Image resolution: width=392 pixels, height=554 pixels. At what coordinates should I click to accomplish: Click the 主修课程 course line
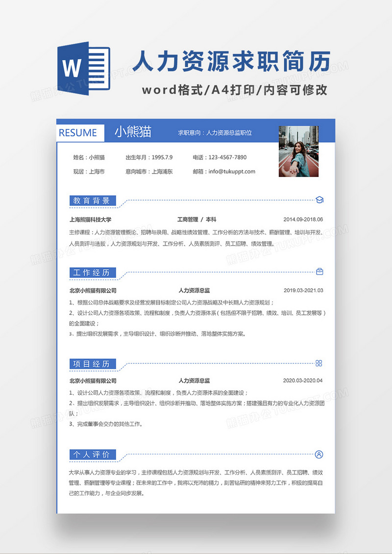[x=196, y=232]
